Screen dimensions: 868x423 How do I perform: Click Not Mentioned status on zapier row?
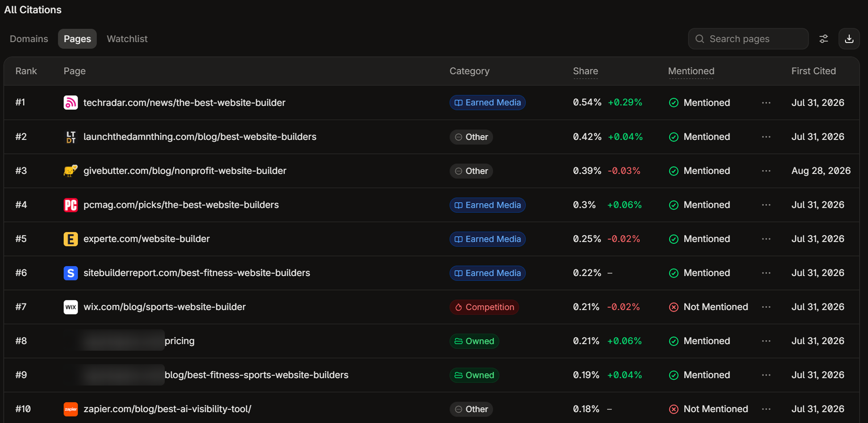tap(709, 409)
